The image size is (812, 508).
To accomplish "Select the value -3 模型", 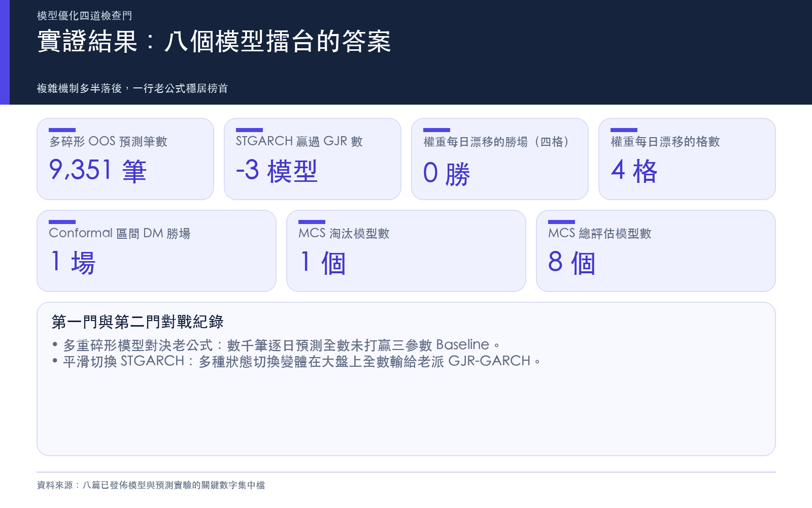I will (277, 170).
